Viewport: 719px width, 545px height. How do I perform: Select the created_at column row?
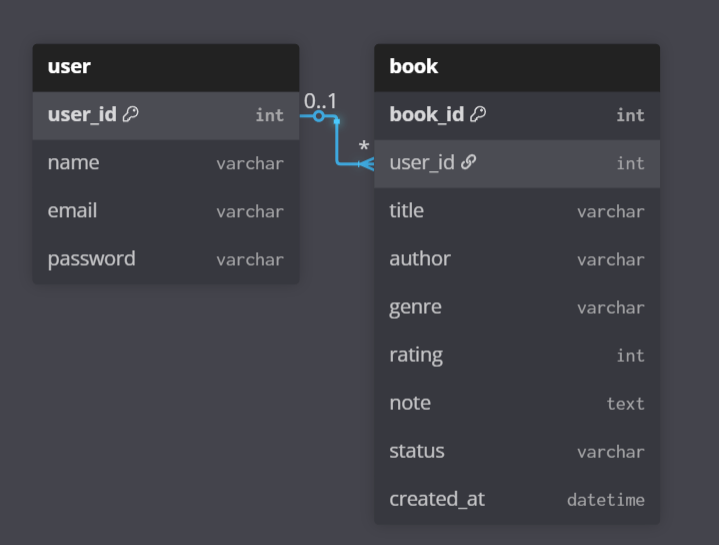pos(517,500)
